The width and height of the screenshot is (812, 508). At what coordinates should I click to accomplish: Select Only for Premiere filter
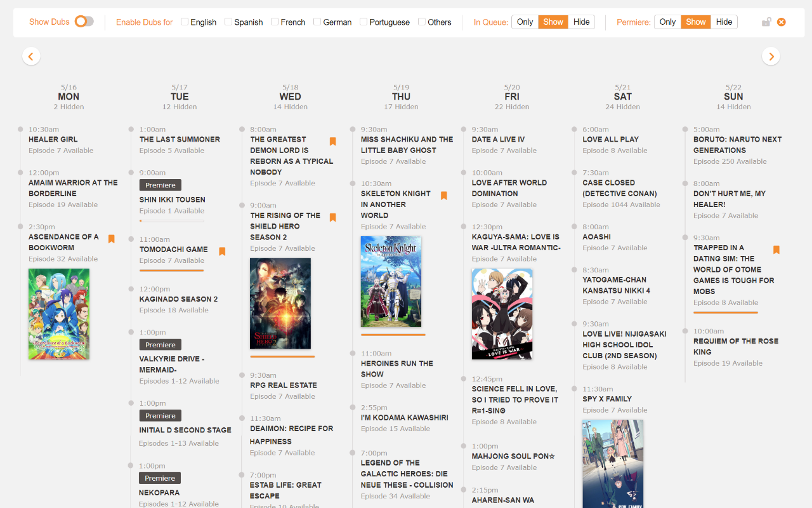click(x=668, y=22)
